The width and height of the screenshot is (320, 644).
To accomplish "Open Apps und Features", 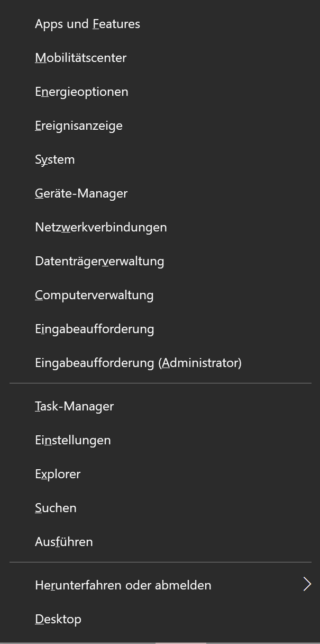I will [x=87, y=24].
